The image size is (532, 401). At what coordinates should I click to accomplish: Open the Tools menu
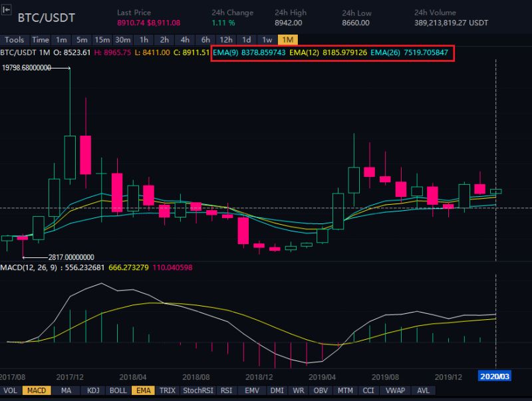14,40
